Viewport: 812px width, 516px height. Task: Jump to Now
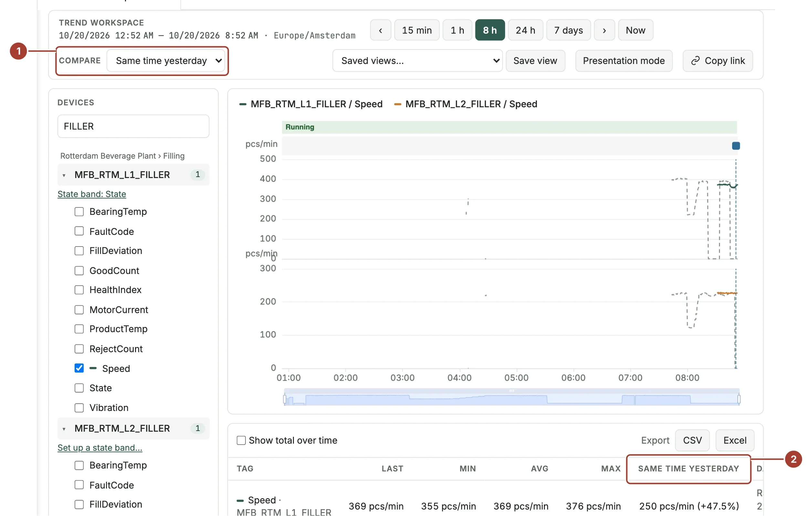[x=635, y=30]
